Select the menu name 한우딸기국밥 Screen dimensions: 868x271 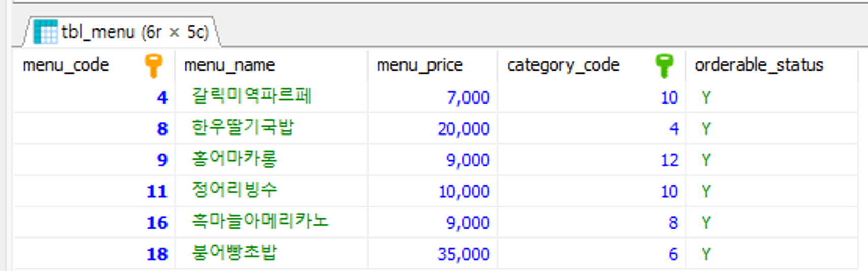pos(243,127)
